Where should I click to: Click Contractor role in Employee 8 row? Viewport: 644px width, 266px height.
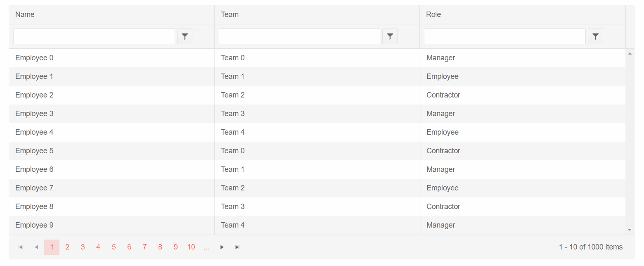523,207
